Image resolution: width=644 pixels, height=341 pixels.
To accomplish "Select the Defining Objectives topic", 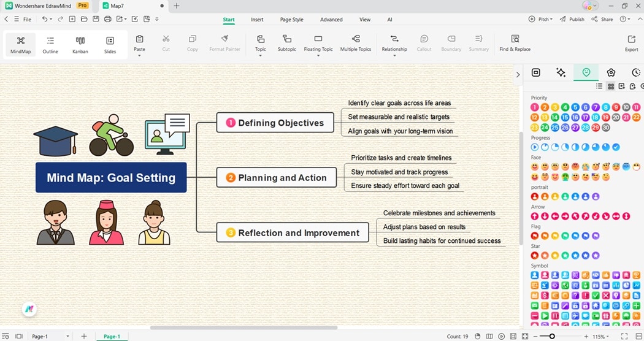I will [275, 123].
